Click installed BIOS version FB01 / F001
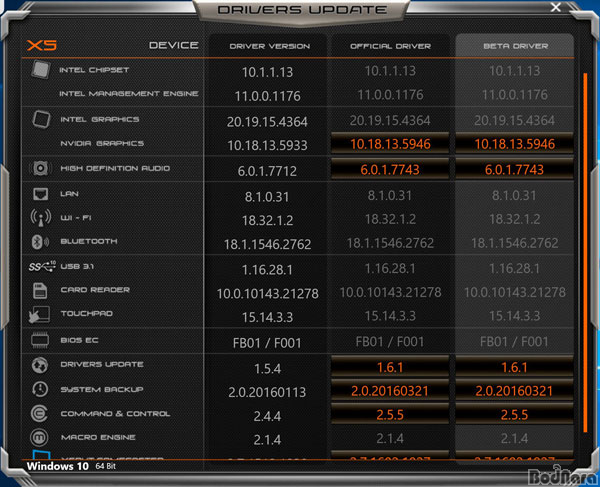The image size is (600, 487). [267, 343]
